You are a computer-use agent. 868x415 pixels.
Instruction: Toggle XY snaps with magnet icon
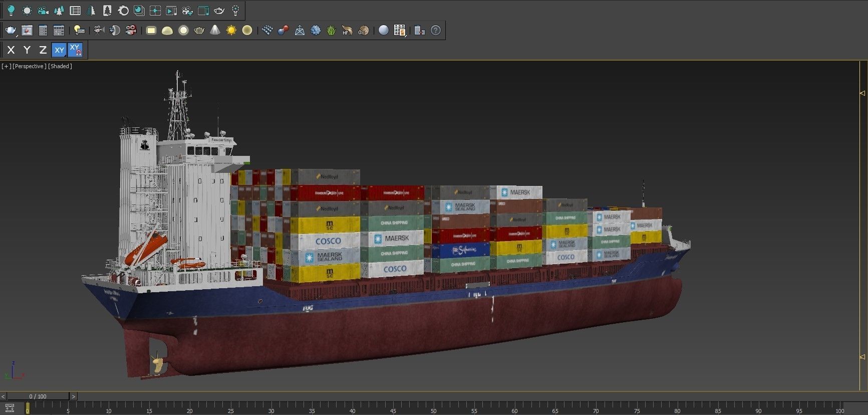pos(75,50)
